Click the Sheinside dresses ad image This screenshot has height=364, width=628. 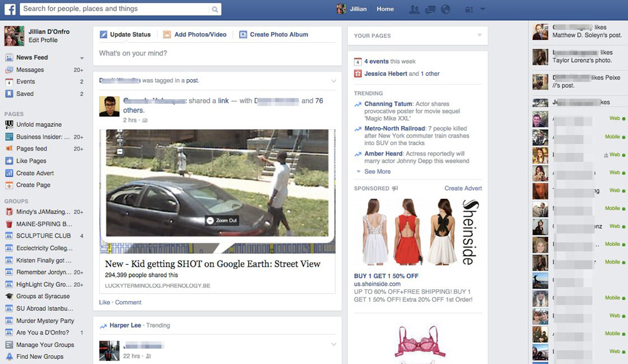[x=418, y=233]
